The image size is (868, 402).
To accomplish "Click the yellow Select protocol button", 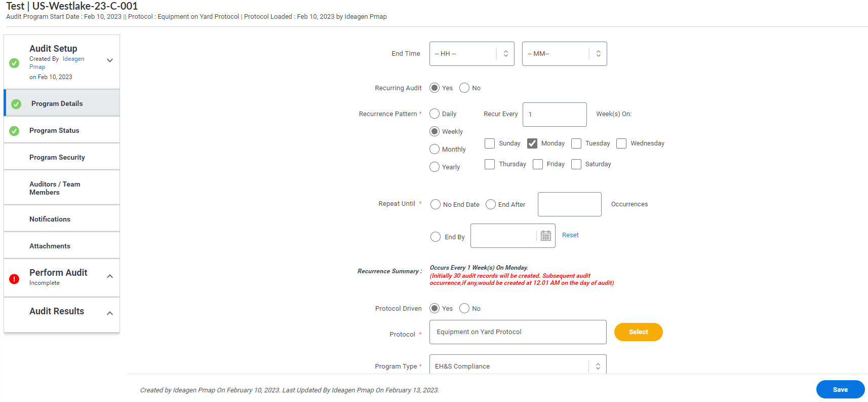I will pos(638,332).
